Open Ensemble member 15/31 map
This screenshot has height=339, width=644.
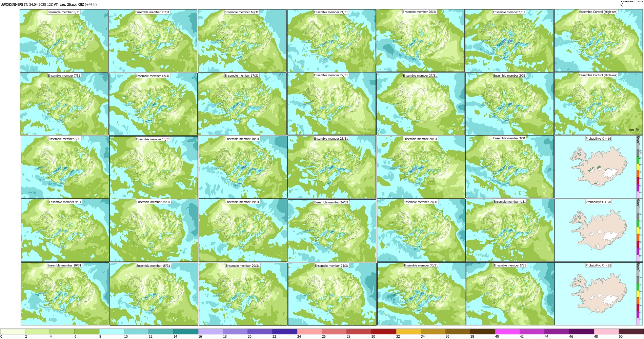pos(154,294)
